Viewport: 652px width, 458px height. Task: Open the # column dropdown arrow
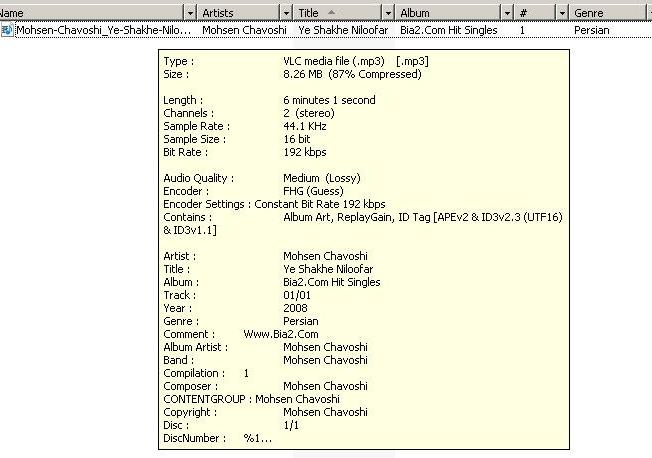pyautogui.click(x=562, y=13)
